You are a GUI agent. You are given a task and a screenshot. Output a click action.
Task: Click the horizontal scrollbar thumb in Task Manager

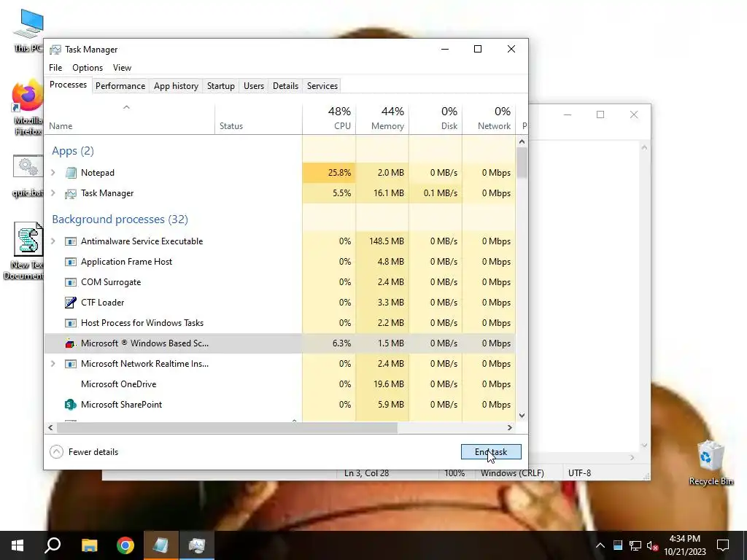[x=227, y=427]
